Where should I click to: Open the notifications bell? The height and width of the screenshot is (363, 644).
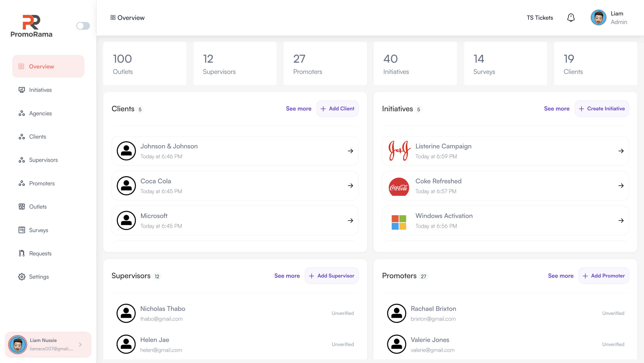(x=571, y=18)
